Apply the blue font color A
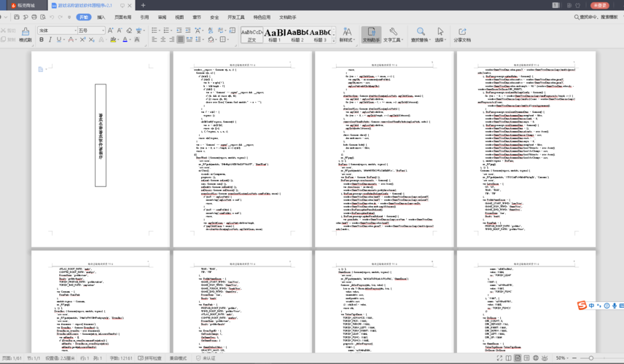 click(125, 40)
